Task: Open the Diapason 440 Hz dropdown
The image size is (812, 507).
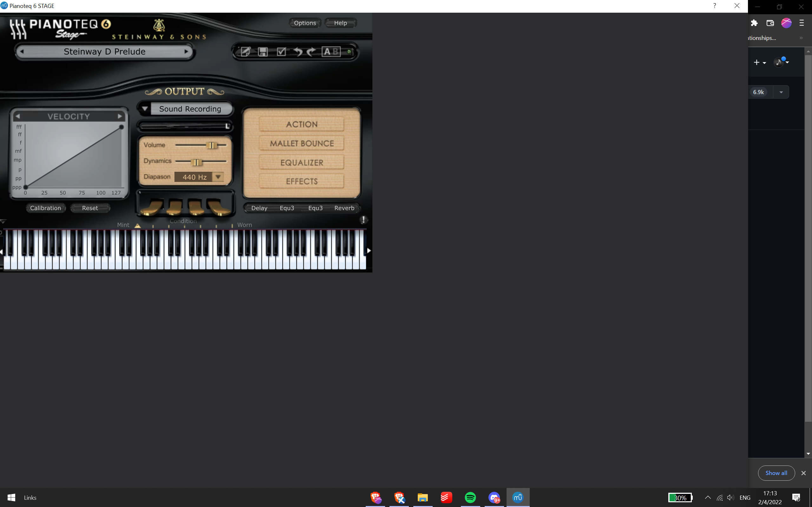Action: pos(218,176)
